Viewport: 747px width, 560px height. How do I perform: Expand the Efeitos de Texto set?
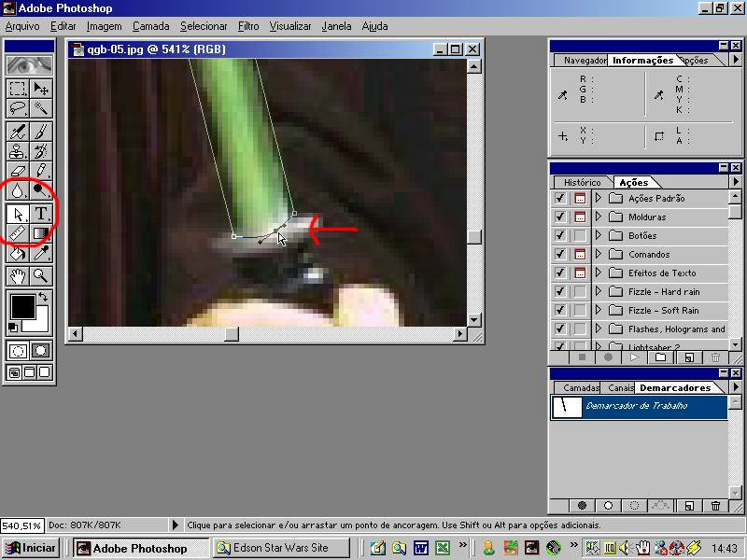(599, 273)
